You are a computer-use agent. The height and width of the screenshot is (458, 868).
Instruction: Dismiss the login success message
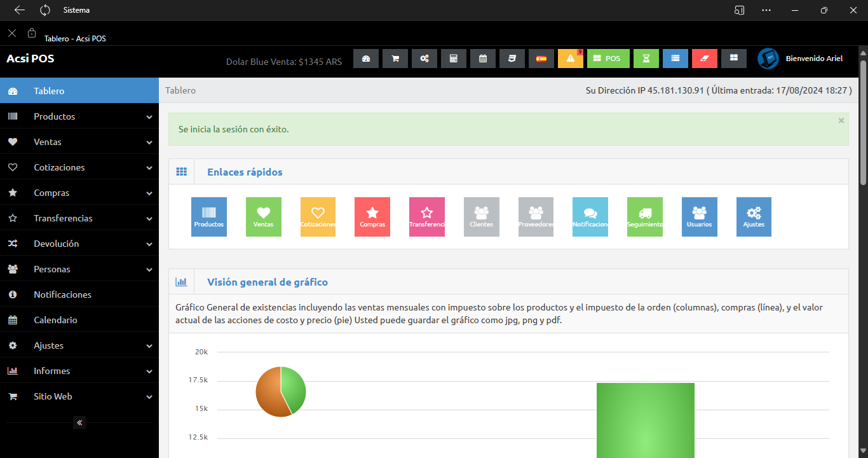(841, 120)
